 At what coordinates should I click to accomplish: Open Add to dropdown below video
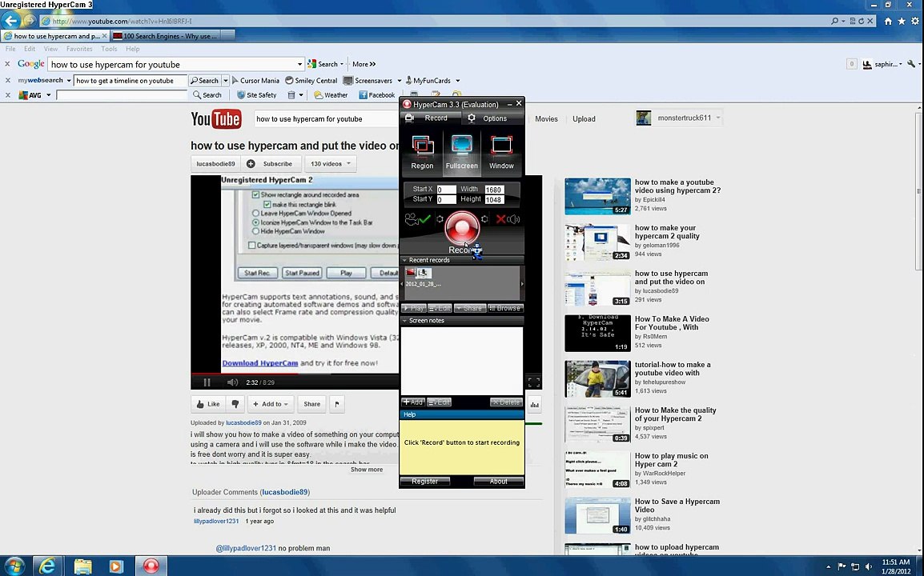271,404
